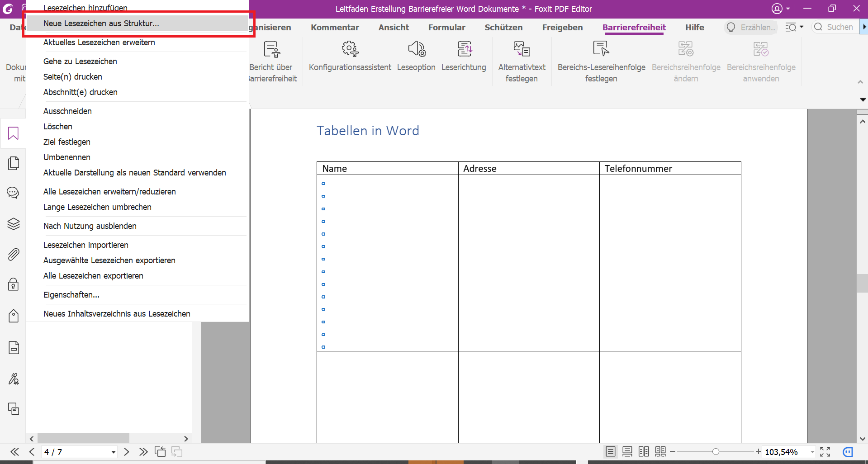This screenshot has width=868, height=464.
Task: Select Neue Lesezeichen aus Struktur menu entry
Action: tap(101, 24)
